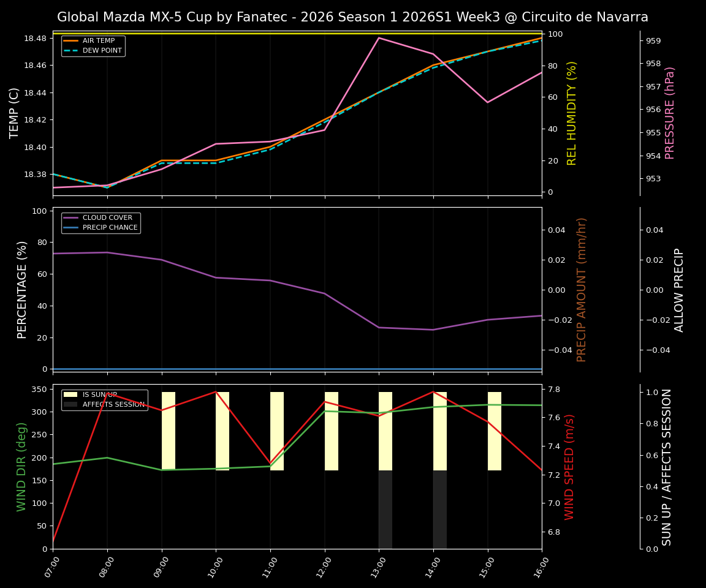Select the 12:00 tick label on the x-axis

click(324, 567)
